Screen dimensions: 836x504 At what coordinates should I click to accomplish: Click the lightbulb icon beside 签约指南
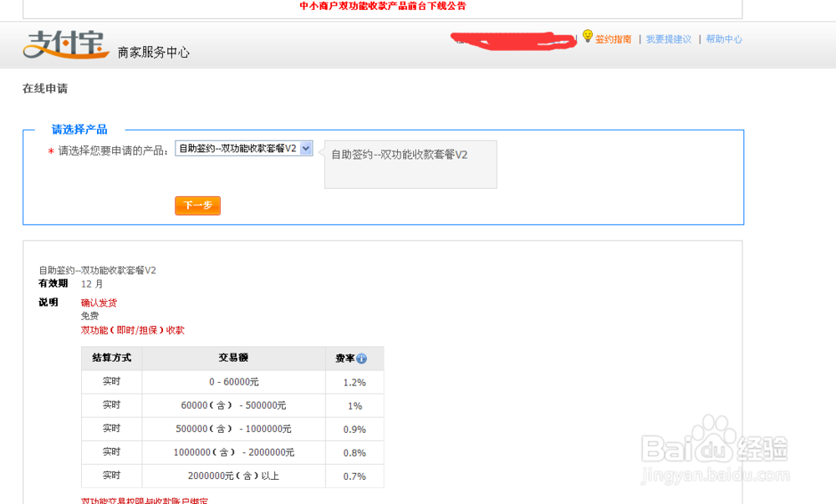(x=587, y=36)
